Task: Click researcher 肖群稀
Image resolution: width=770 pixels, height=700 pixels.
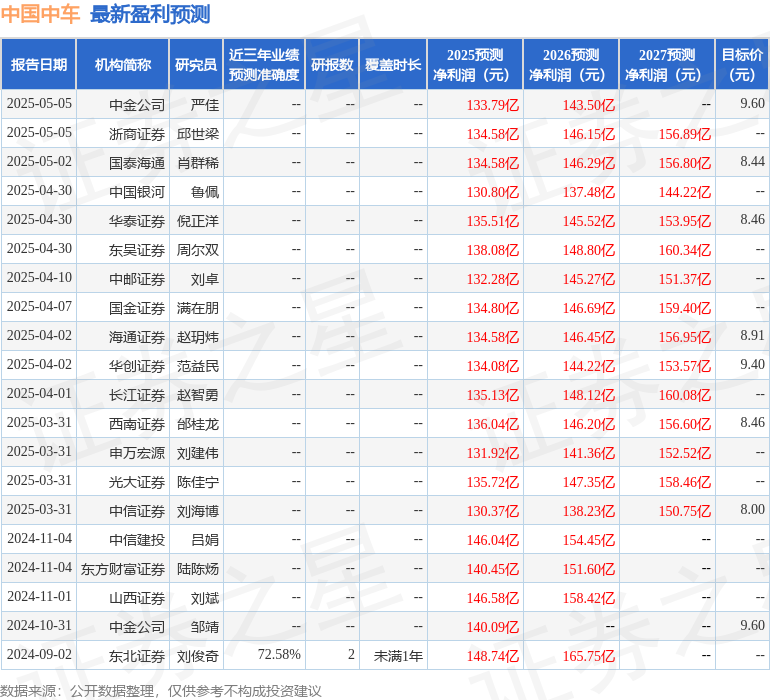Action: [198, 163]
